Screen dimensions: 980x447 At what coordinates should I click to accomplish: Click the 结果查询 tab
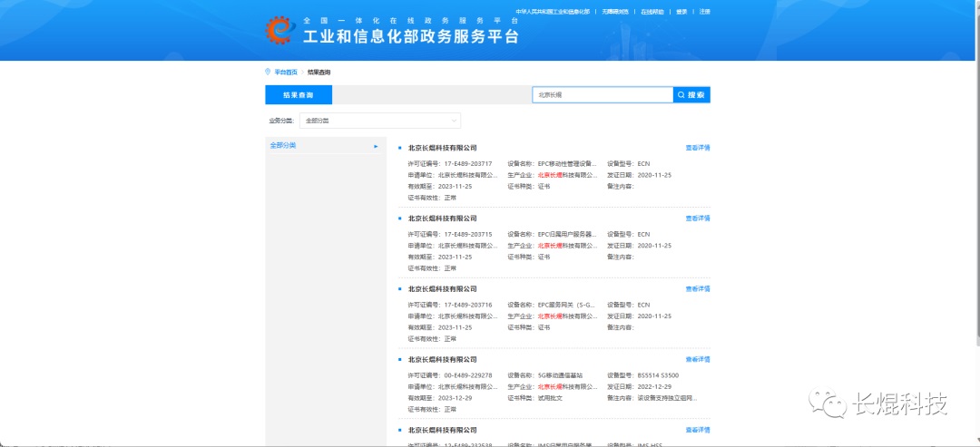299,95
